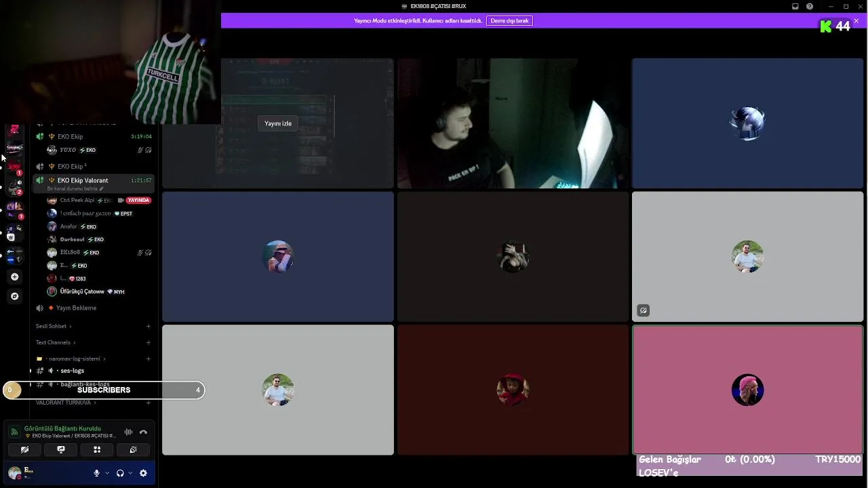Screen dimensions: 868x488
Task: Start an activity from voice panel
Action: (97, 449)
